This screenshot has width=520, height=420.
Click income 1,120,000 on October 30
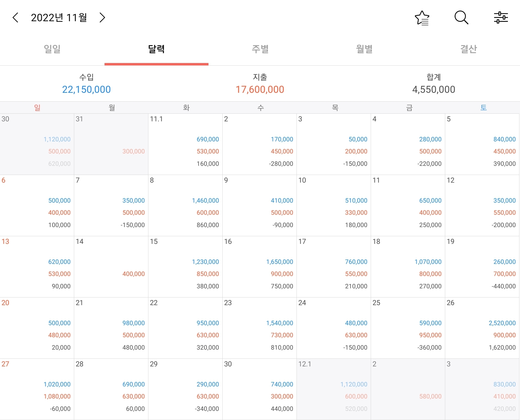pyautogui.click(x=57, y=139)
